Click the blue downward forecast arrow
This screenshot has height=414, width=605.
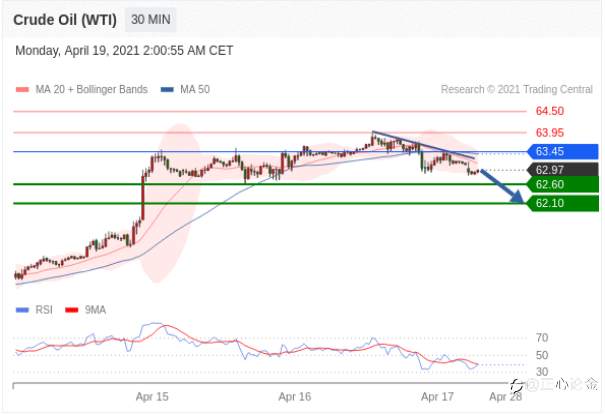click(502, 186)
